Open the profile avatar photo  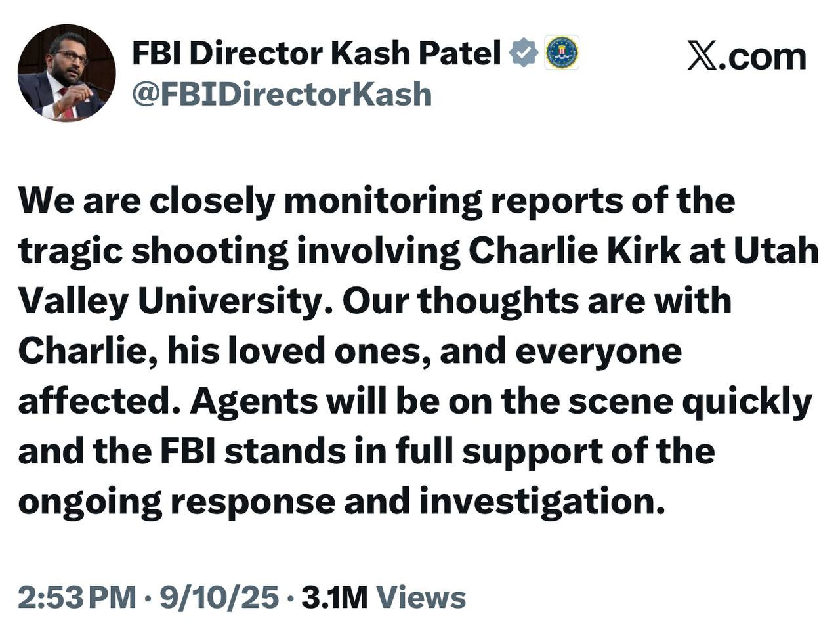[x=67, y=73]
